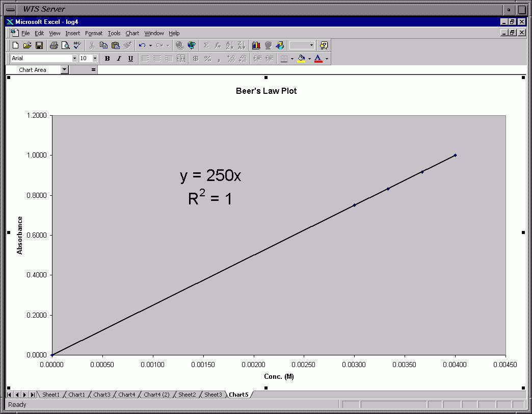Open the Chart menu
Screen dimensions: 532x414
pos(132,34)
